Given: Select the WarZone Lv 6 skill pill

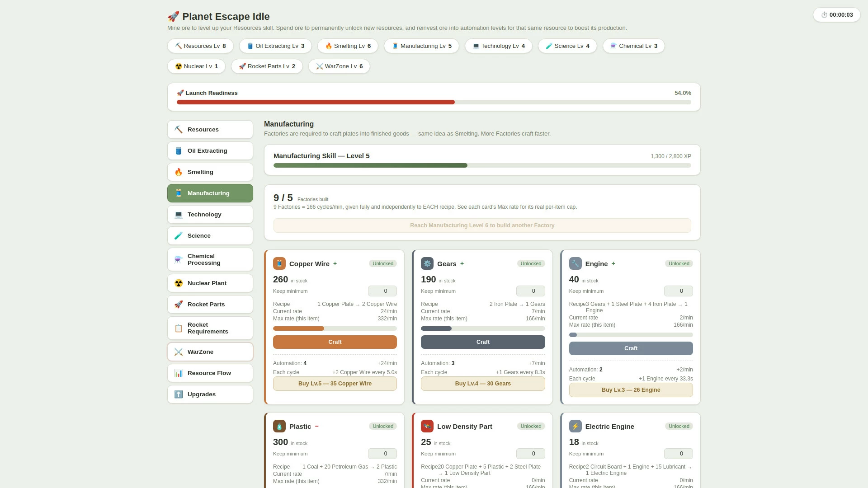Looking at the screenshot, I should 339,66.
